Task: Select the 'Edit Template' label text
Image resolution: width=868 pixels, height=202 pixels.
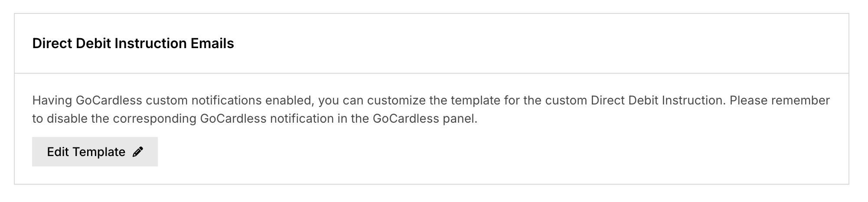Action: 86,152
